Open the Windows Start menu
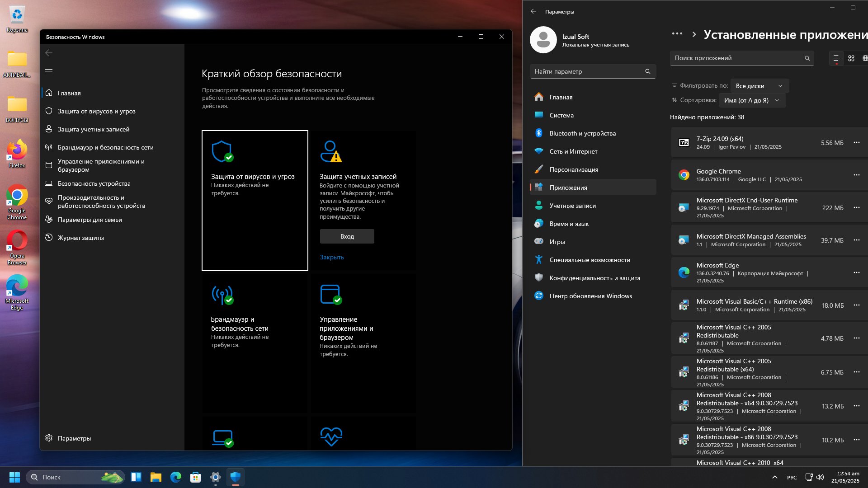Viewport: 868px width, 488px height. pyautogui.click(x=14, y=477)
